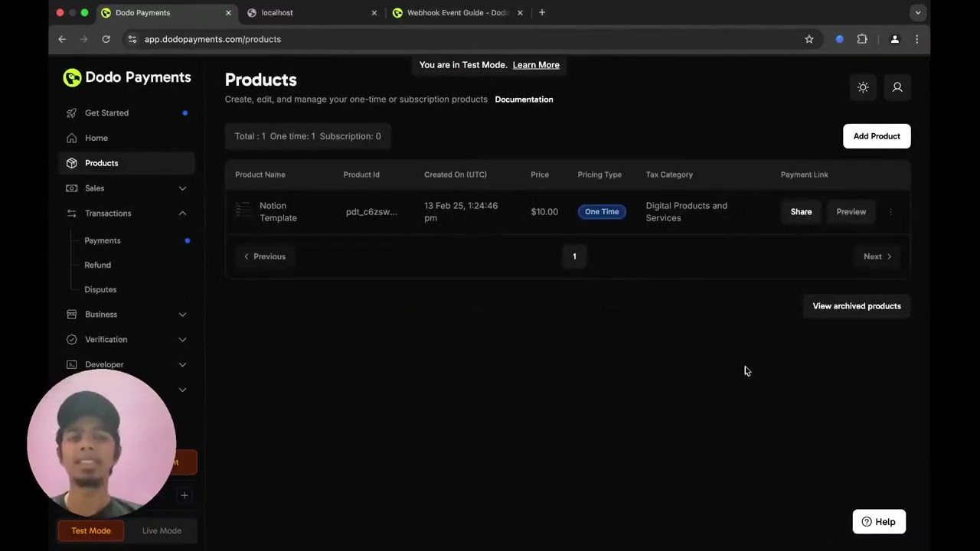Screen dimensions: 980x551
Task: Switch to Live Mode
Action: 162,530
